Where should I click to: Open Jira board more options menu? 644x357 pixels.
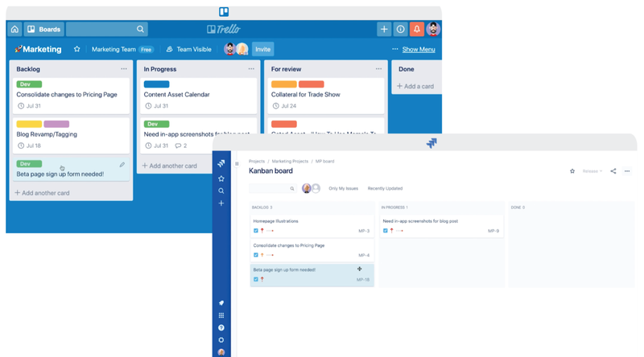click(627, 171)
